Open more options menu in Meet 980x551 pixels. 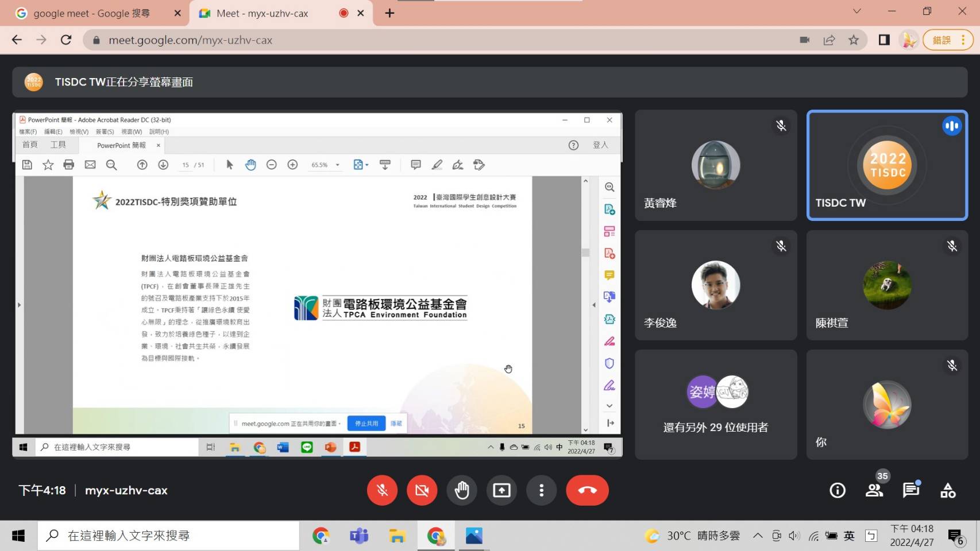pos(541,490)
